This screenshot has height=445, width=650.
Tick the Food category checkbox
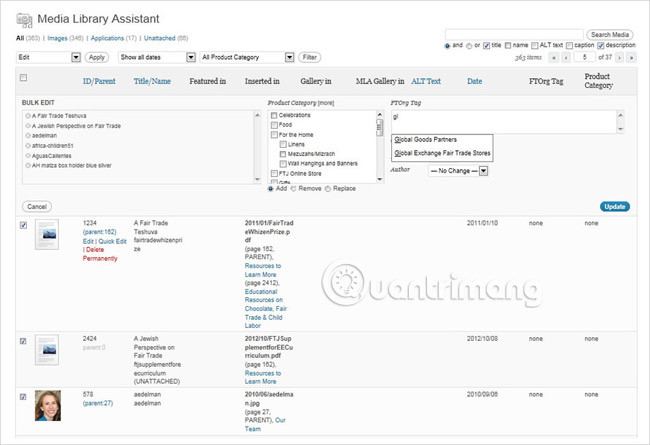tap(275, 125)
